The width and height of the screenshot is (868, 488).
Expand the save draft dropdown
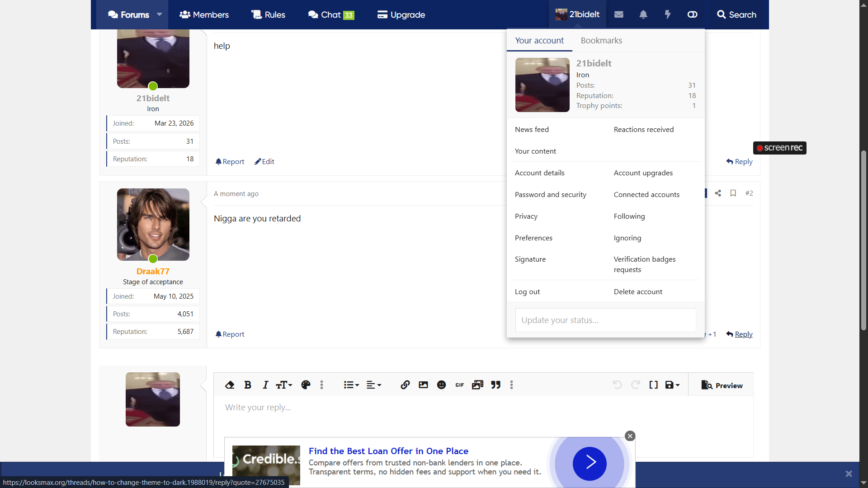click(672, 385)
